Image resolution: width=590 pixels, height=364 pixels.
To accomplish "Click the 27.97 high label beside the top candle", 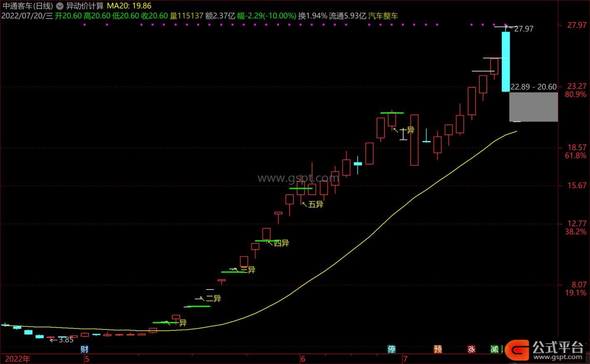I will 524,29.
